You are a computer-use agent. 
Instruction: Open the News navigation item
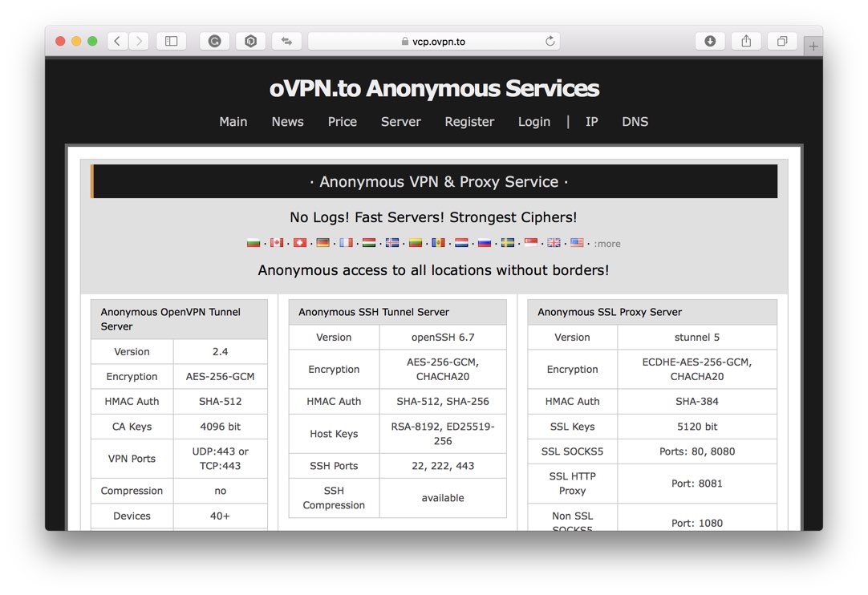287,122
